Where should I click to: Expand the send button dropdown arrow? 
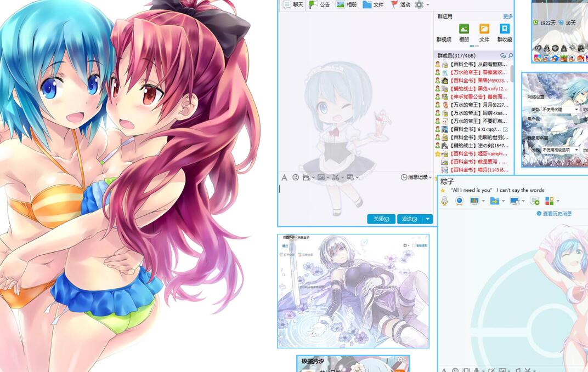click(427, 219)
